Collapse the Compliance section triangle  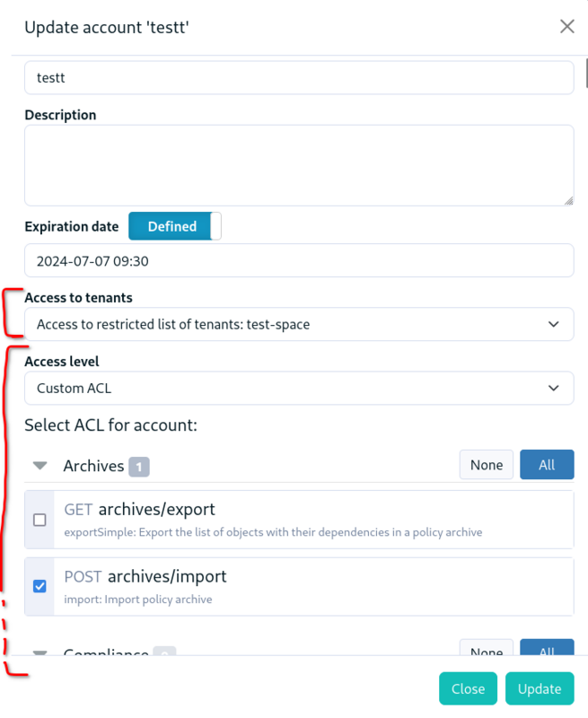pyautogui.click(x=40, y=652)
